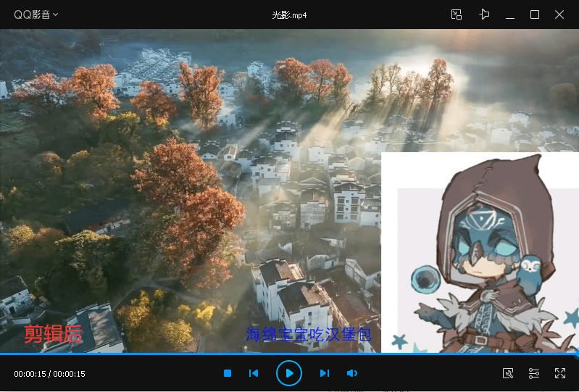Viewport: 579px width, 392px height.
Task: Click the progress handle at the bar's end
Action: [577, 354]
